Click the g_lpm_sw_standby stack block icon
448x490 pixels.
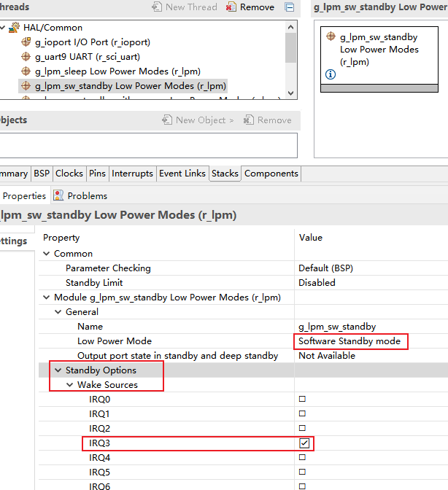pyautogui.click(x=331, y=37)
